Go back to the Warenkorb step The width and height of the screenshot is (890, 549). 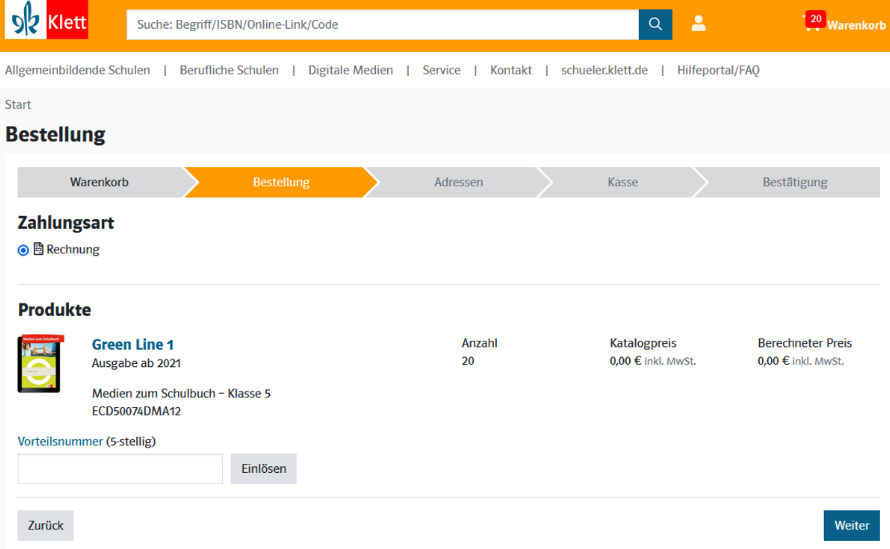(x=99, y=182)
